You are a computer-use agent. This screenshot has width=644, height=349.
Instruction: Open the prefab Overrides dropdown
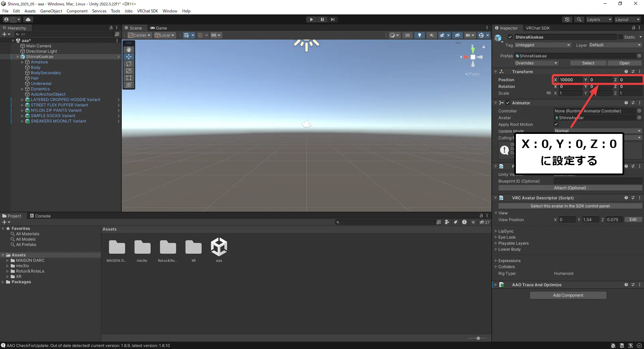tap(536, 63)
